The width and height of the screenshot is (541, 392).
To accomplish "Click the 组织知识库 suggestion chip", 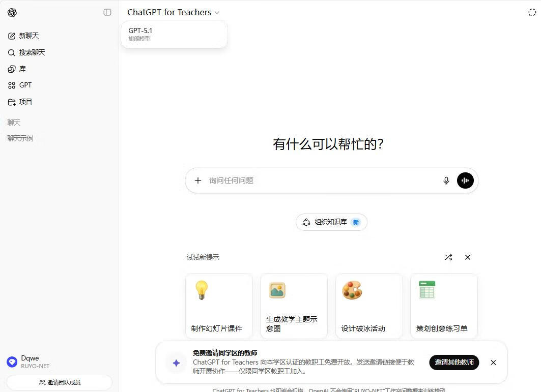I will pyautogui.click(x=331, y=222).
